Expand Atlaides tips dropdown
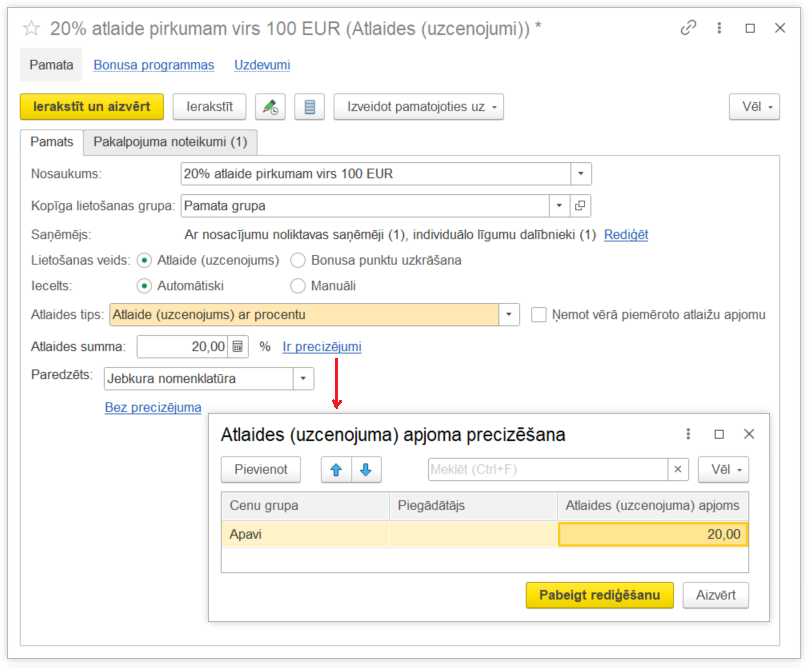The height and width of the screenshot is (668, 812). tap(509, 315)
